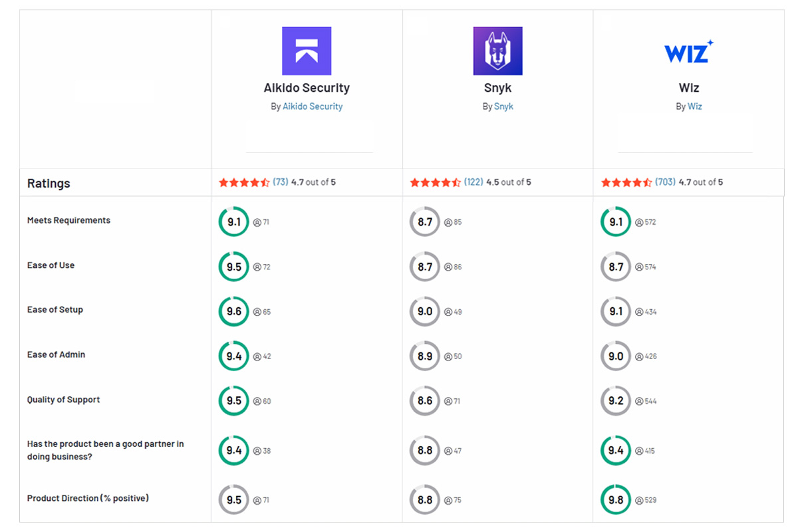
Task: Click Wiz's 9.1 Ease of Setup score circle
Action: pos(616,311)
